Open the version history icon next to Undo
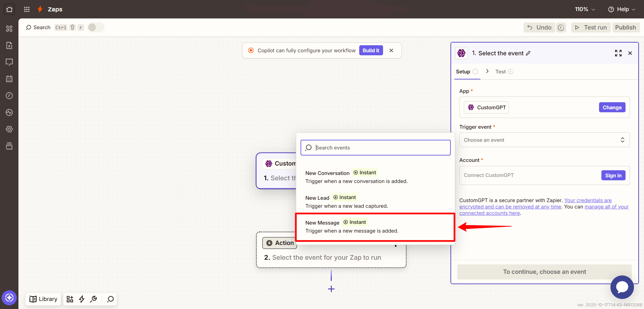Viewport: 644px width, 309px height. point(561,27)
